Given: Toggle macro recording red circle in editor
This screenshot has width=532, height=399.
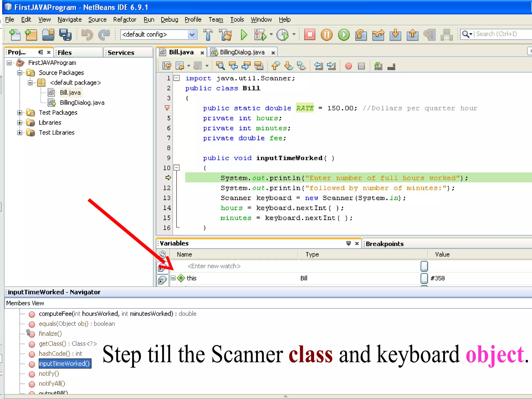Looking at the screenshot, I should pos(348,66).
